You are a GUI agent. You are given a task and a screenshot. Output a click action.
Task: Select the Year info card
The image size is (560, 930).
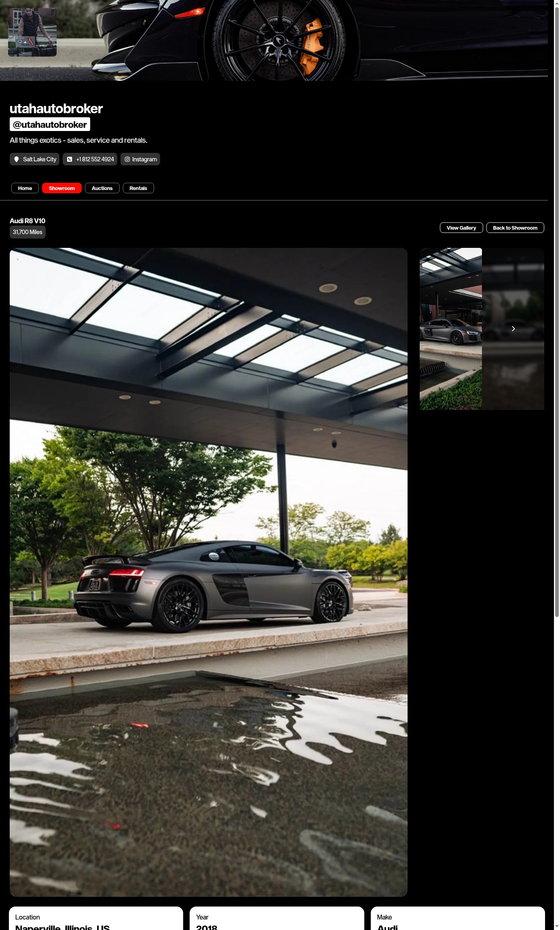(277, 919)
